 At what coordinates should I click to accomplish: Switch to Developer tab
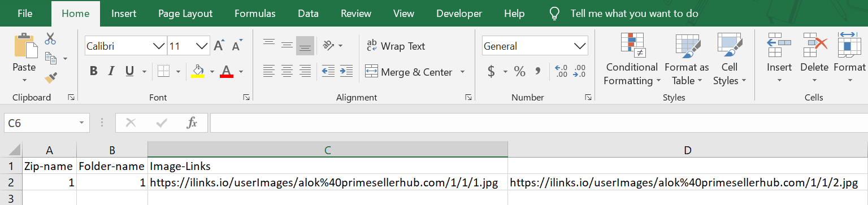point(459,14)
